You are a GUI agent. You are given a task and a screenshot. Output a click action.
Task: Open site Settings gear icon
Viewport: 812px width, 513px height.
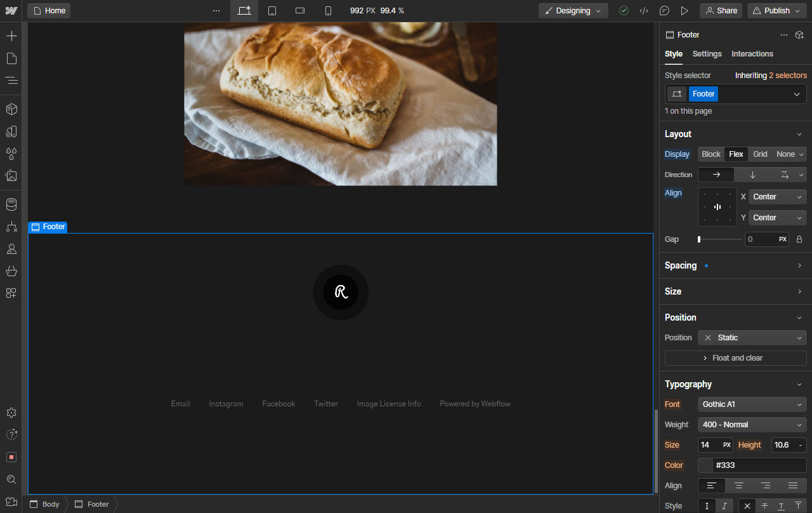[11, 413]
